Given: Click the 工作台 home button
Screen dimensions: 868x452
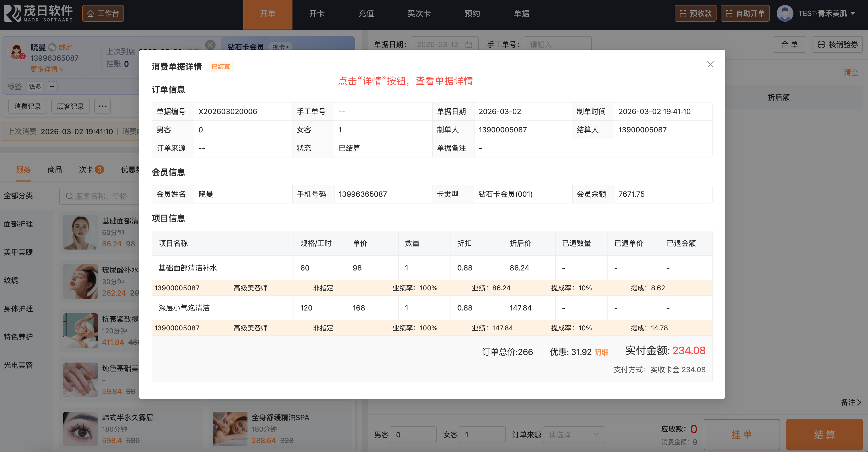Looking at the screenshot, I should point(103,14).
